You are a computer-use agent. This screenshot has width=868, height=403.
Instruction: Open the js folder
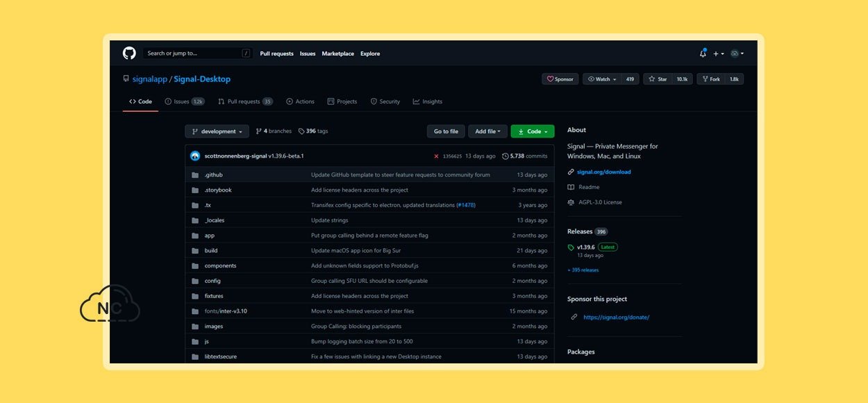pos(206,342)
